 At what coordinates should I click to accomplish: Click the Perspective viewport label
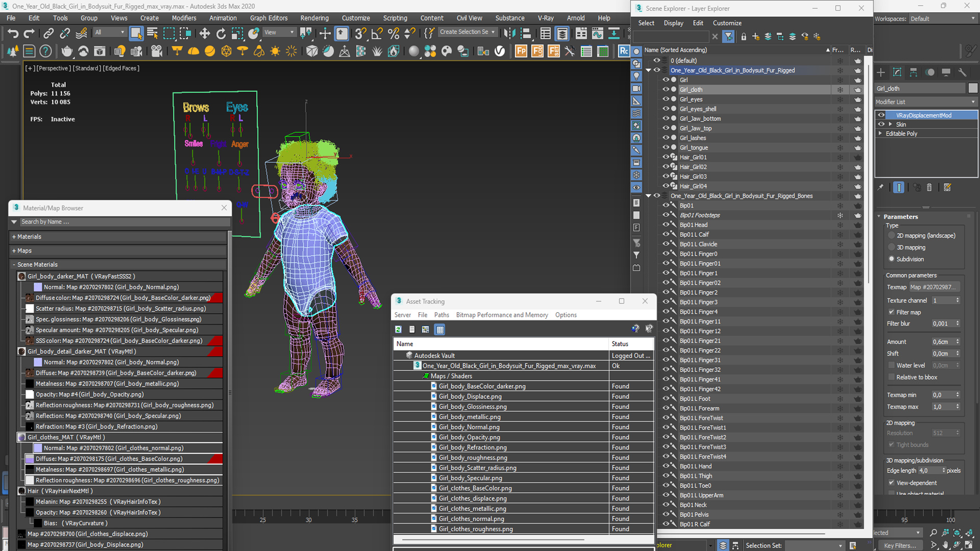pos(53,68)
